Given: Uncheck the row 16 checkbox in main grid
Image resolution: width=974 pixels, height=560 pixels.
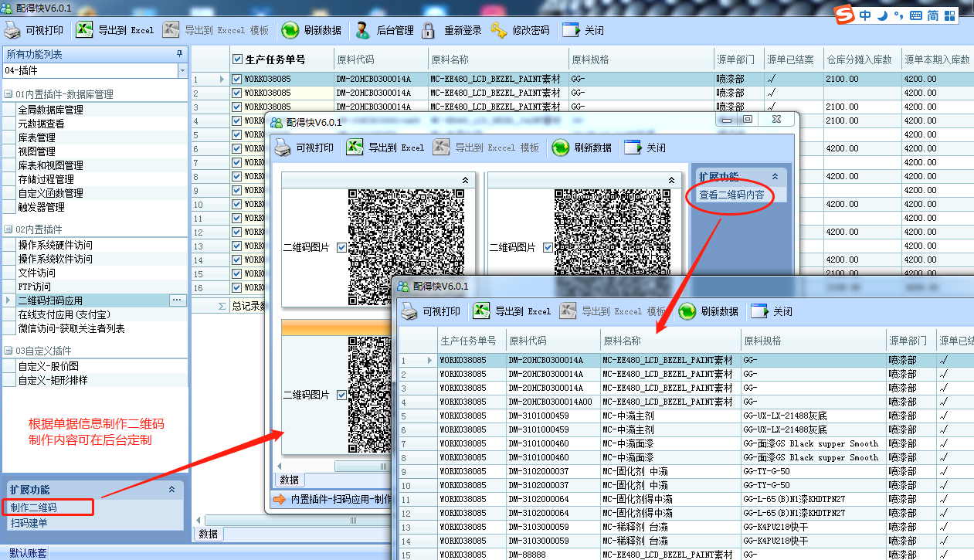Looking at the screenshot, I should pos(237,287).
